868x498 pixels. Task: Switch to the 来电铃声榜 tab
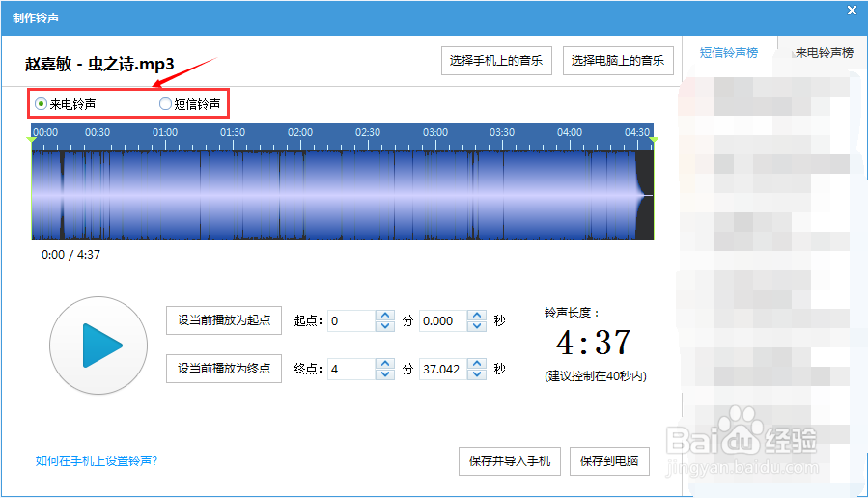(x=825, y=53)
